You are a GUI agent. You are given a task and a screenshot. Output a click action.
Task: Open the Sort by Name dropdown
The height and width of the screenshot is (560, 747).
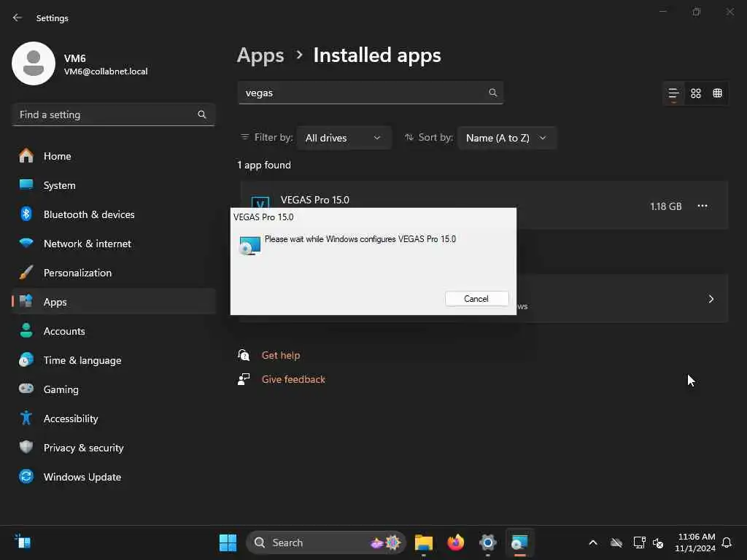pyautogui.click(x=506, y=138)
